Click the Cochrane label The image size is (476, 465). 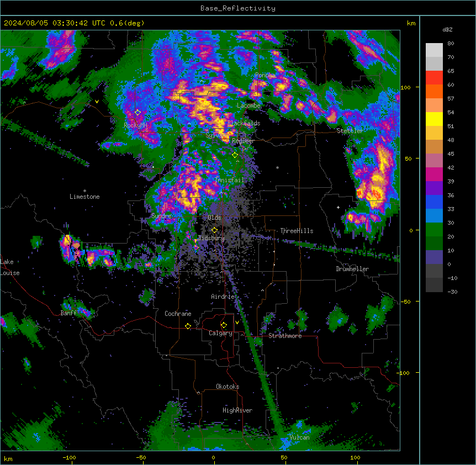coord(178,314)
